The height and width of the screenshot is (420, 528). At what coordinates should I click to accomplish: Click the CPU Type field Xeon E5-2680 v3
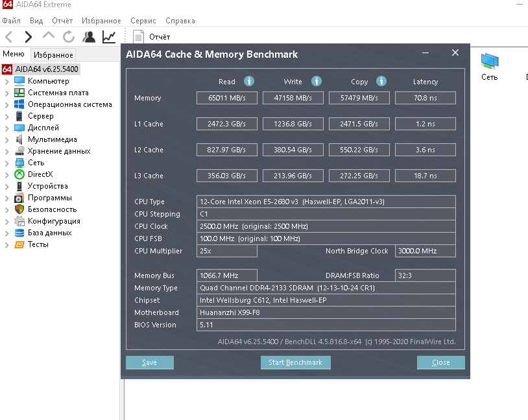click(x=326, y=202)
